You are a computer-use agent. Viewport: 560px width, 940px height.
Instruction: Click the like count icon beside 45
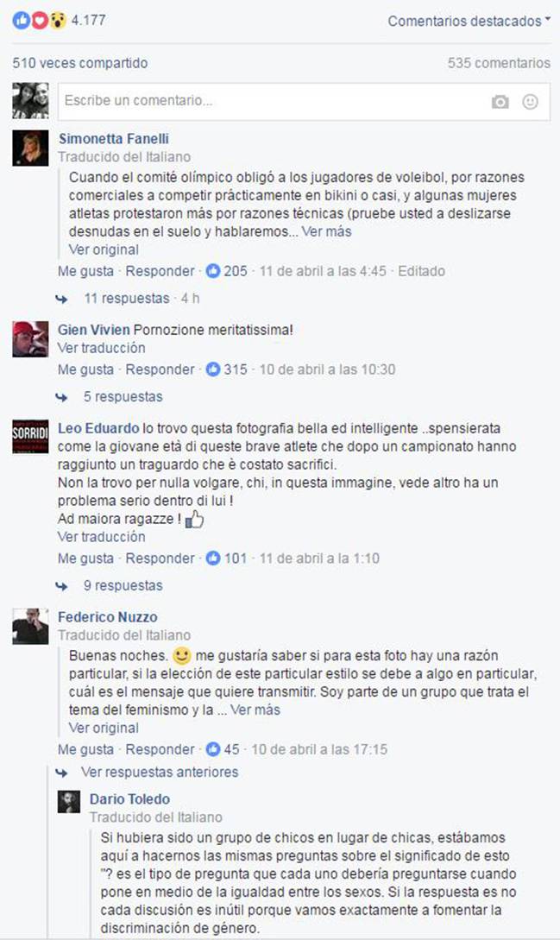pos(213,748)
